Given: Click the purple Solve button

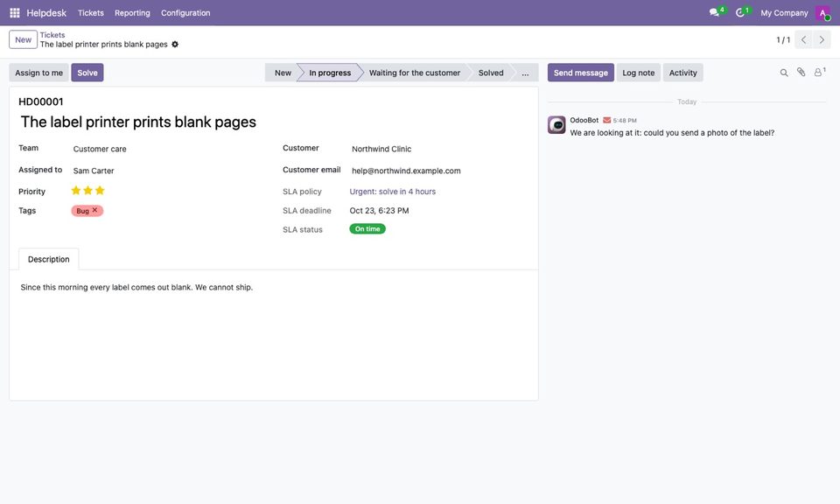Looking at the screenshot, I should pyautogui.click(x=87, y=73).
